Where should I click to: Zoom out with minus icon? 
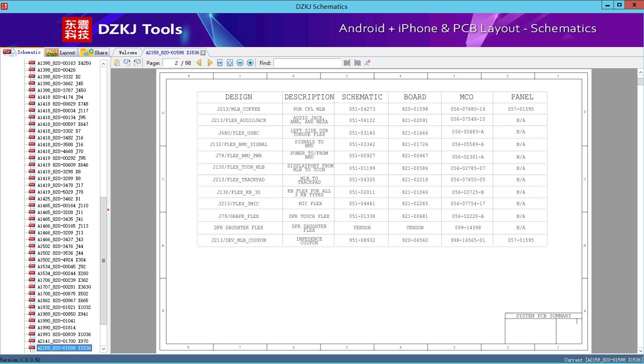click(240, 63)
